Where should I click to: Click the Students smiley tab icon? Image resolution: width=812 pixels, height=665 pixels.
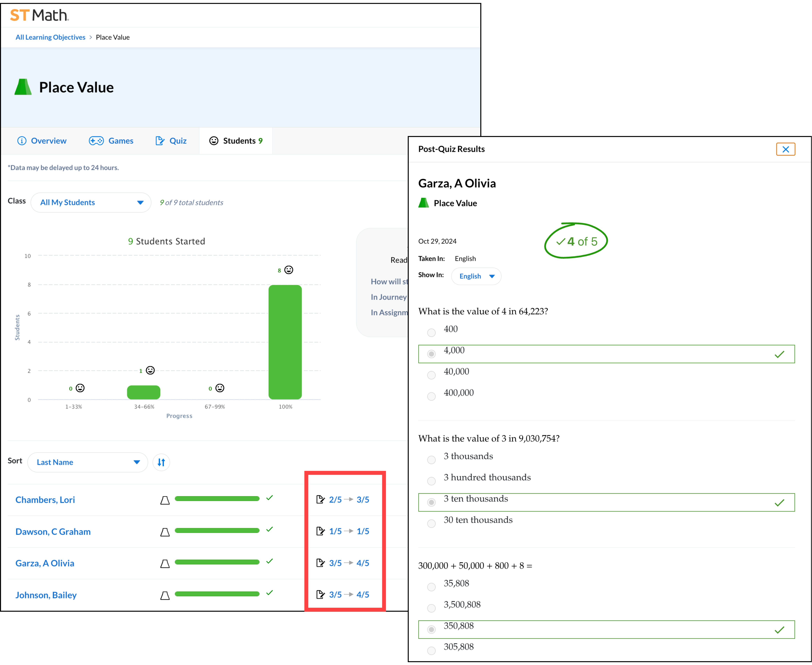tap(214, 140)
